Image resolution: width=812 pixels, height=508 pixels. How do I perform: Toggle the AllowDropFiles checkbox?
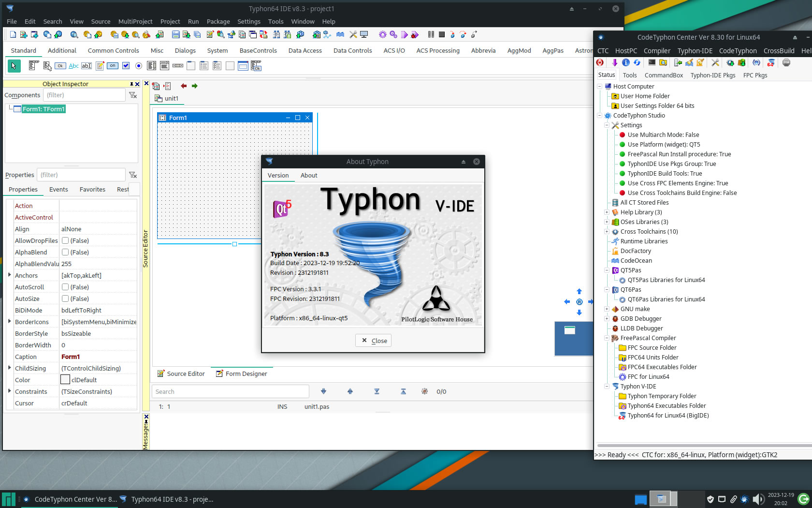click(x=65, y=240)
